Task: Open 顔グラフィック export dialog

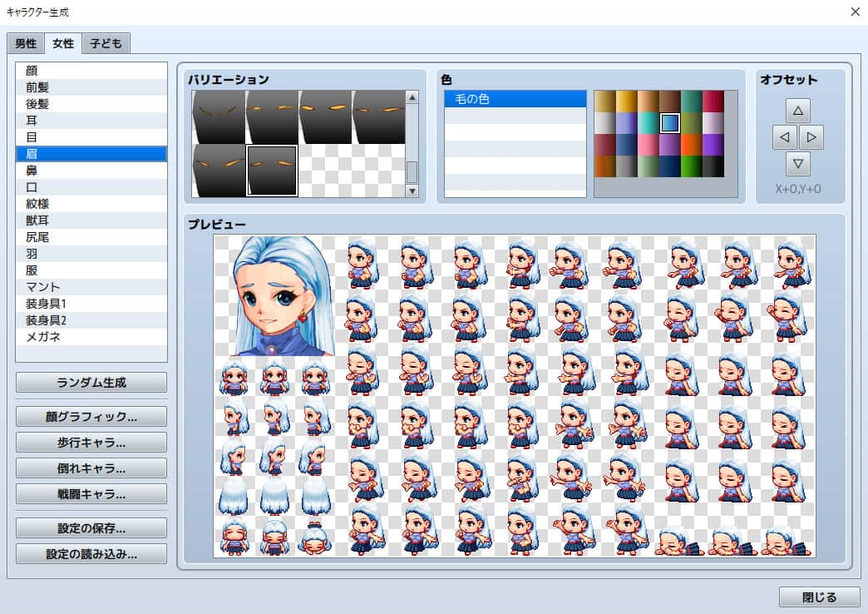Action: pos(91,416)
